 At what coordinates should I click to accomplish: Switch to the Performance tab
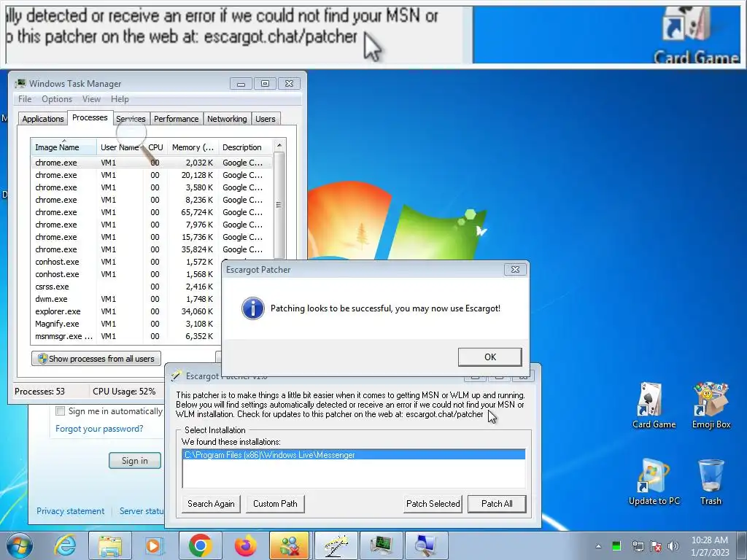pyautogui.click(x=177, y=119)
